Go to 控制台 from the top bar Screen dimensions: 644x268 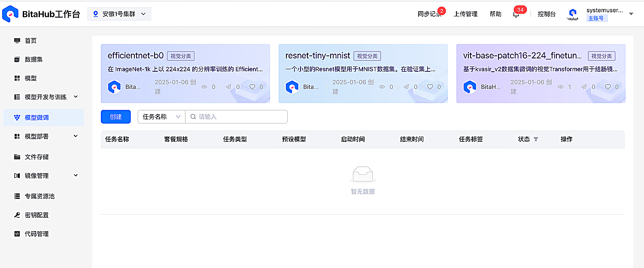(547, 14)
